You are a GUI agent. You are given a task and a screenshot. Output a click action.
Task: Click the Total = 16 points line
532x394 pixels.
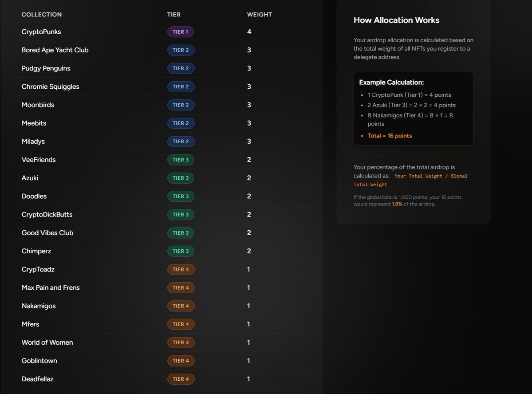pos(390,136)
